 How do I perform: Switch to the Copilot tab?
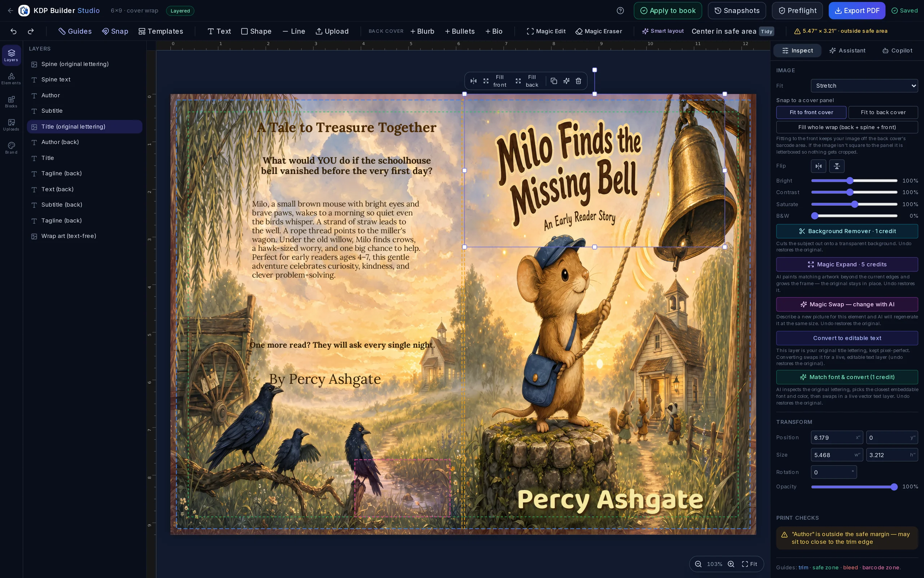pyautogui.click(x=897, y=51)
